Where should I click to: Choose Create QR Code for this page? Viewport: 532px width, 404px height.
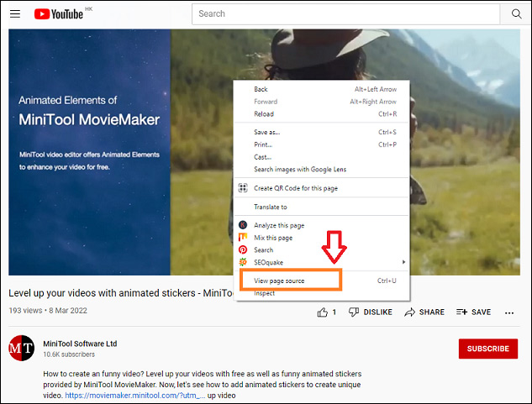pyautogui.click(x=322, y=188)
